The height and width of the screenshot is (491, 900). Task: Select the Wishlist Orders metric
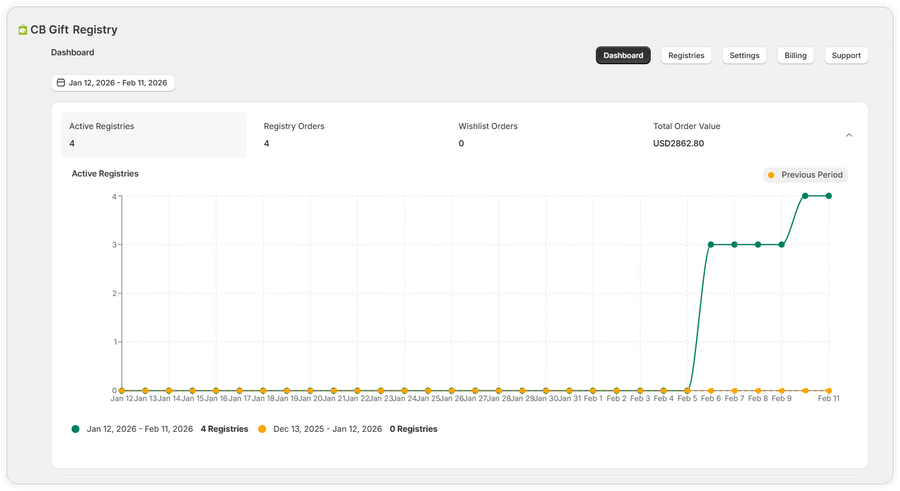[543, 135]
